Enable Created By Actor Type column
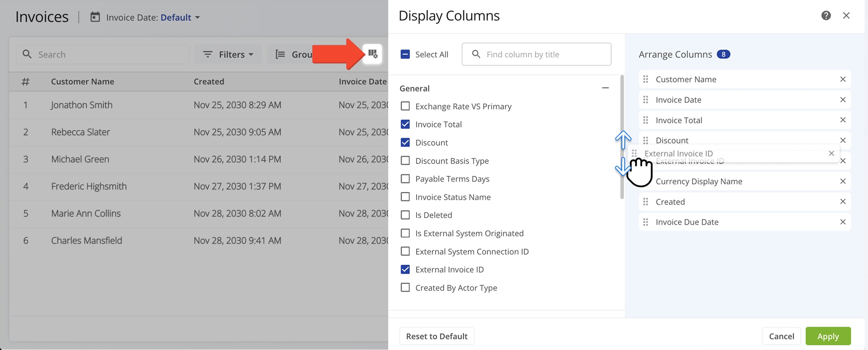 click(405, 288)
